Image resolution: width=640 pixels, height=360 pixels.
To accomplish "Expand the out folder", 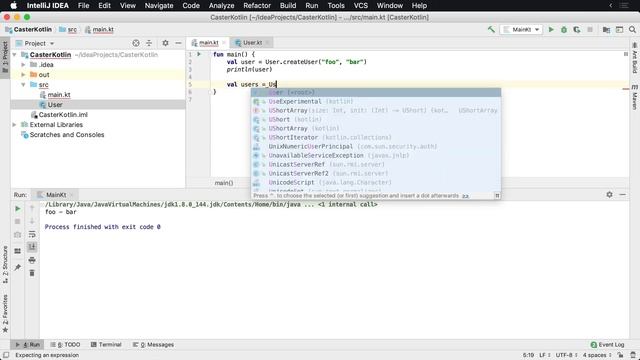I will (x=23, y=75).
